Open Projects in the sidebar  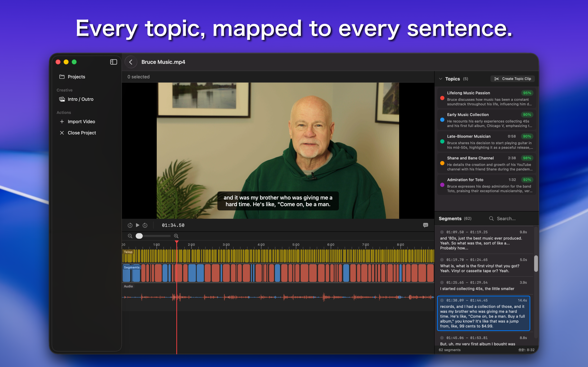pos(76,77)
